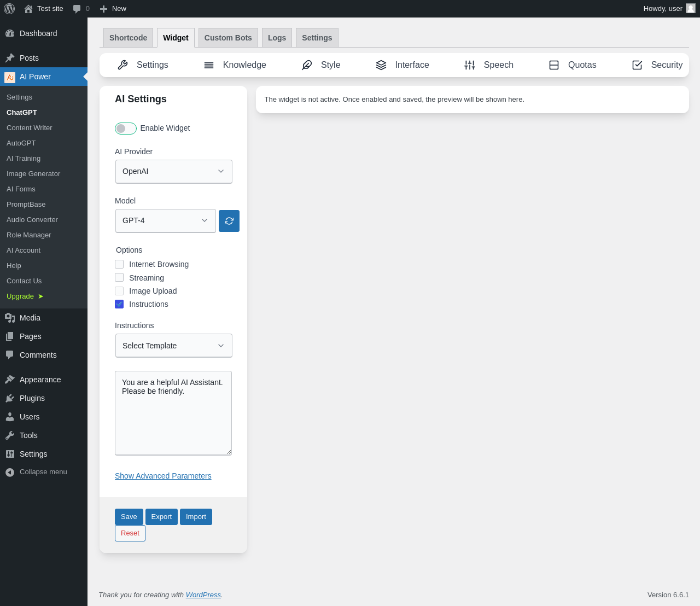This screenshot has height=606, width=700.
Task: Switch to the Widget tab
Action: [176, 38]
